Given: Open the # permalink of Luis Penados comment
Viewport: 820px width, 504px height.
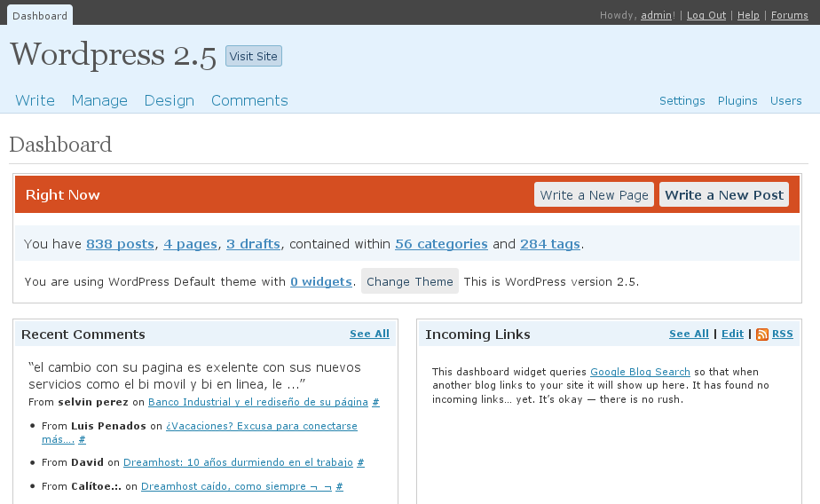Looking at the screenshot, I should pos(83,440).
